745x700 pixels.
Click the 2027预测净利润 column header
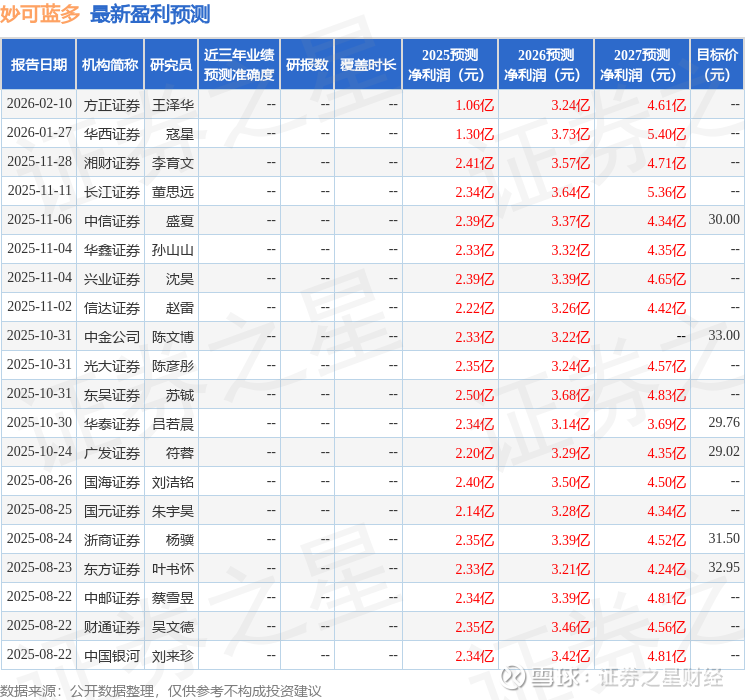click(x=642, y=65)
